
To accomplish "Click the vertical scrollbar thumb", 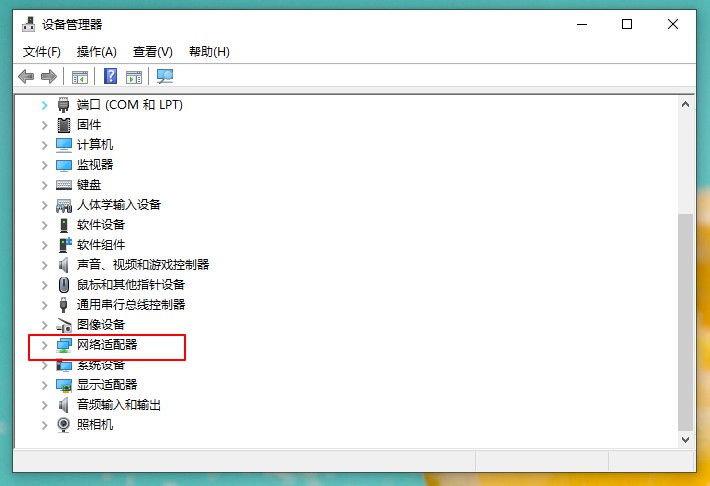I will point(686,322).
